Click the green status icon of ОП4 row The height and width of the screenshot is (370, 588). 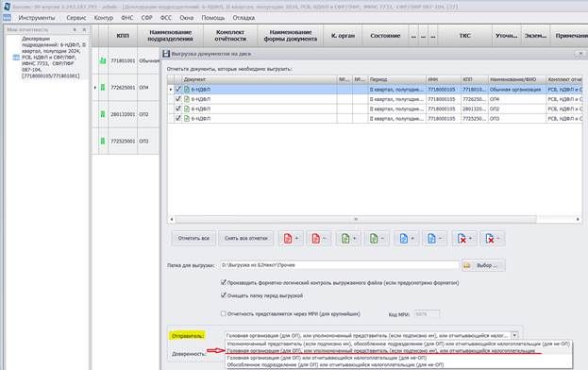pos(102,88)
